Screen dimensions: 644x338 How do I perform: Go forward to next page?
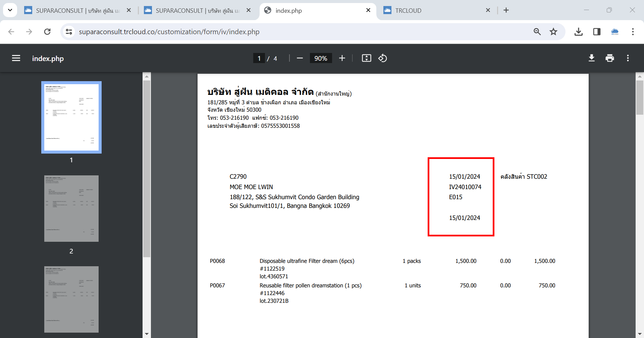click(29, 32)
